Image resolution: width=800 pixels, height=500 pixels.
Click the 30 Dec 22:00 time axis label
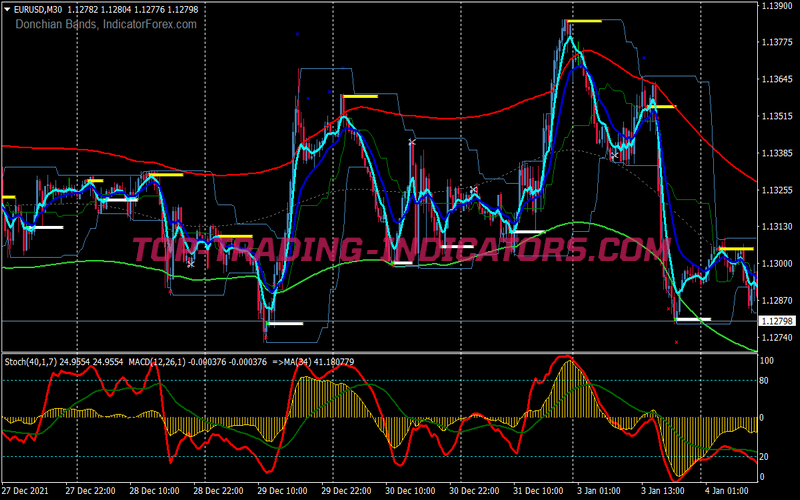pyautogui.click(x=474, y=491)
